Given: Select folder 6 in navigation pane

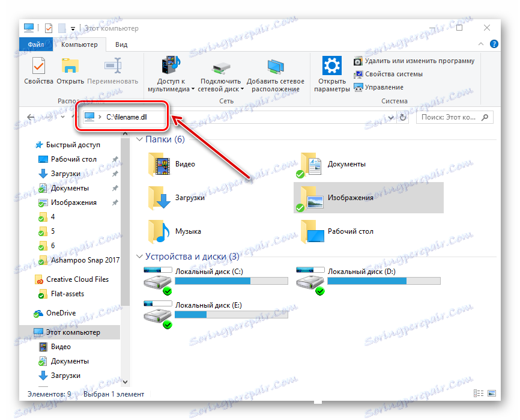Looking at the screenshot, I should pyautogui.click(x=47, y=246).
